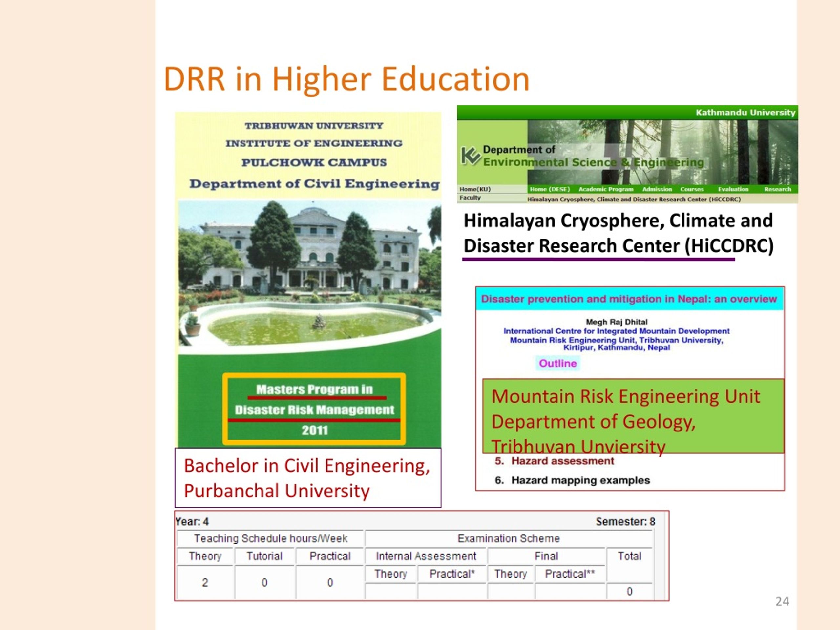Viewport: 840px width, 630px height.
Task: Open the Research menu item
Action: point(778,189)
